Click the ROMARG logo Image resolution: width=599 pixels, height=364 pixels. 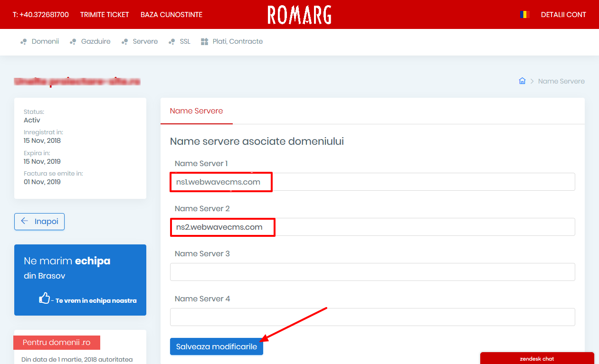[x=299, y=15]
